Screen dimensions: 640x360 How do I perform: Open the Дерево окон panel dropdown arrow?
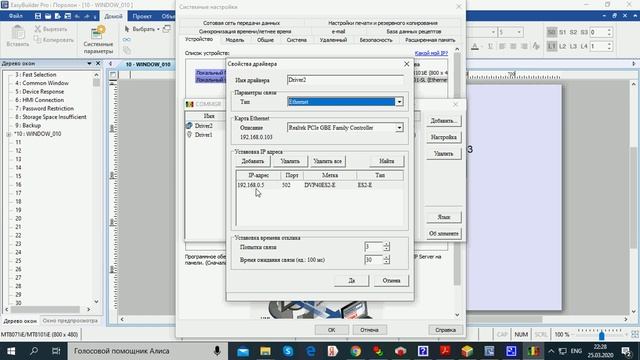tap(89, 64)
